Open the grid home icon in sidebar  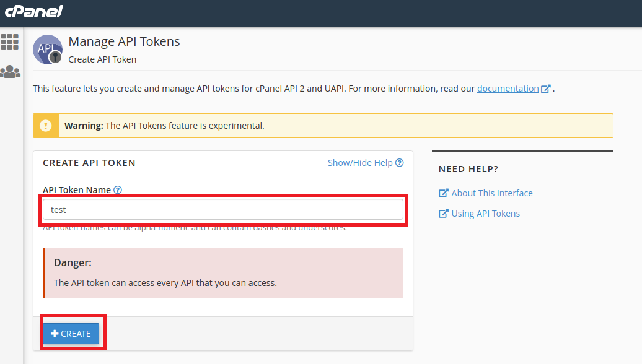pos(10,42)
